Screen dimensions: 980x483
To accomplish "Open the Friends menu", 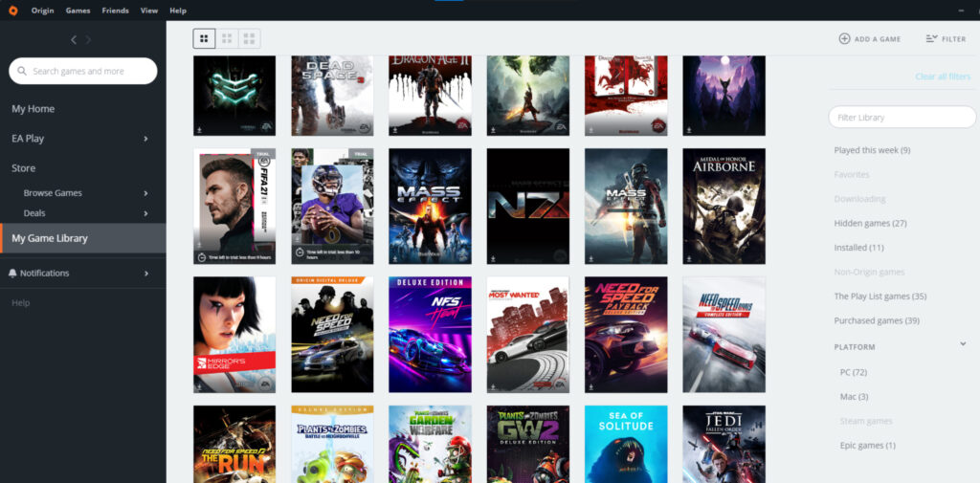I will pyautogui.click(x=115, y=11).
